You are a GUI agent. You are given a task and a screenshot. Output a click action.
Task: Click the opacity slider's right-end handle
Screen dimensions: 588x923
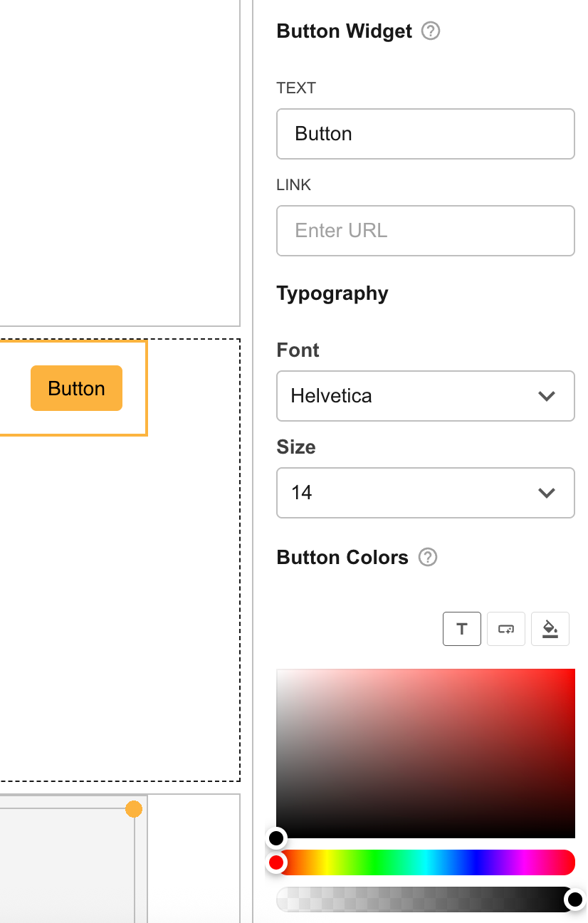click(x=574, y=900)
